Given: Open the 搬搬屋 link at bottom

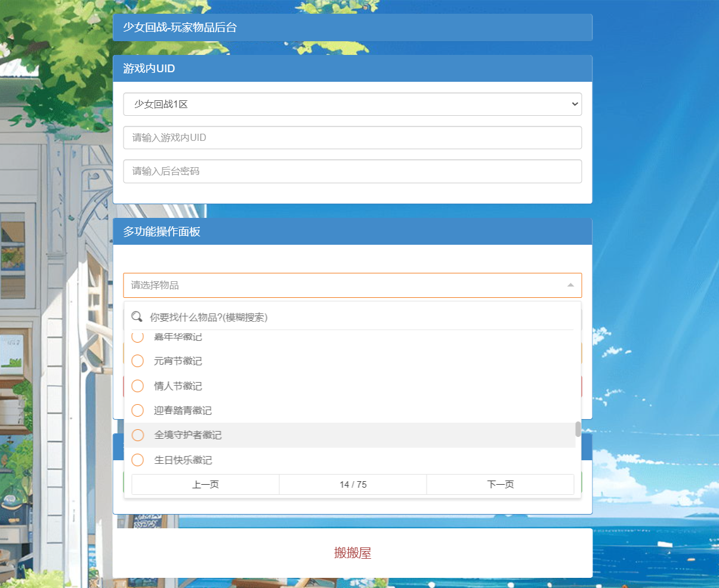Looking at the screenshot, I should tap(352, 553).
